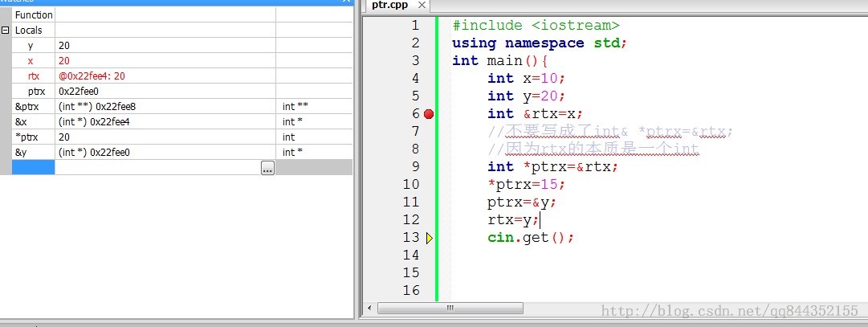Click value '0x22fee0' of ptrx local

[x=79, y=91]
